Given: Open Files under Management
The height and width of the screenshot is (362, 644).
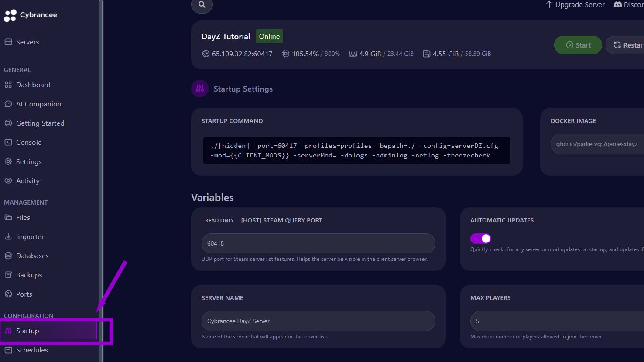Looking at the screenshot, I should [23, 218].
